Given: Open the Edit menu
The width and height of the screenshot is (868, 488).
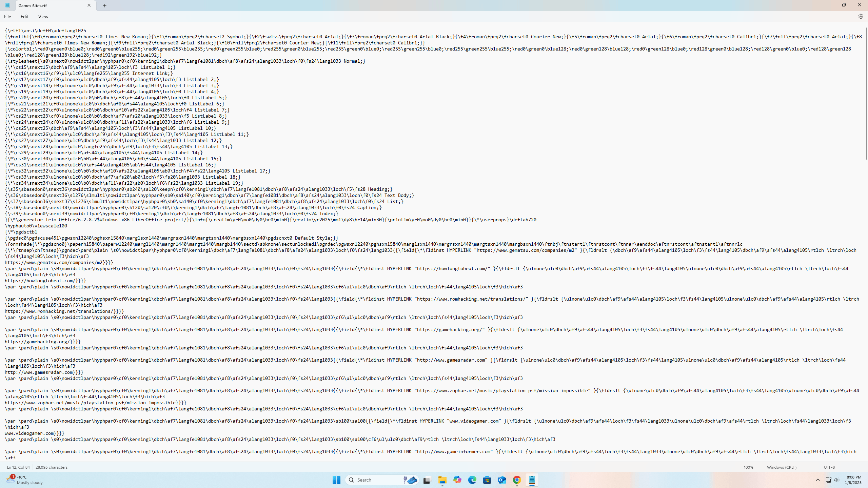Looking at the screenshot, I should [24, 17].
